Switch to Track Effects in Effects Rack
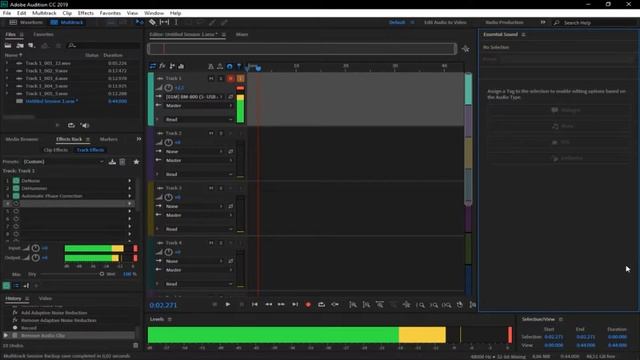The width and height of the screenshot is (640, 360). click(x=90, y=150)
